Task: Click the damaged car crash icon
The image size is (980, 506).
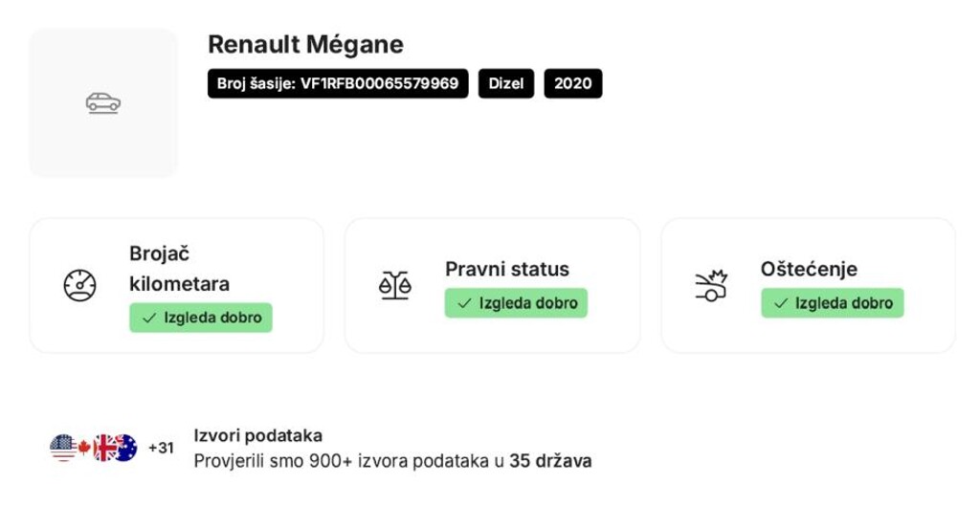Action: (x=711, y=286)
